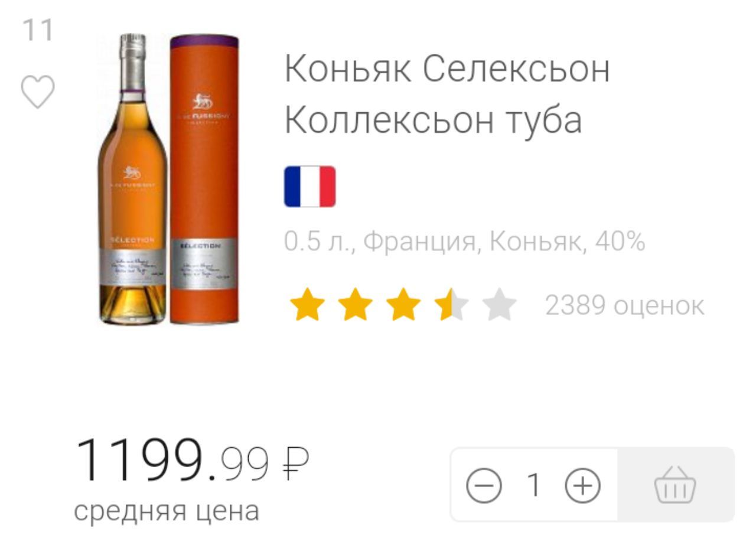756x551 pixels.
Task: Rate product with the fourth star
Action: pos(451,305)
